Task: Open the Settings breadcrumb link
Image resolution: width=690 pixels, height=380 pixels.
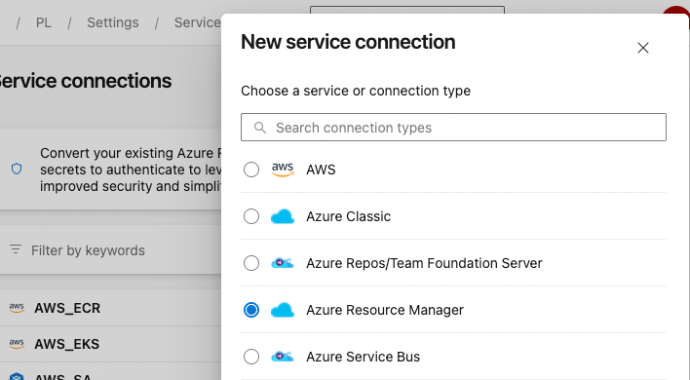Action: [x=113, y=22]
